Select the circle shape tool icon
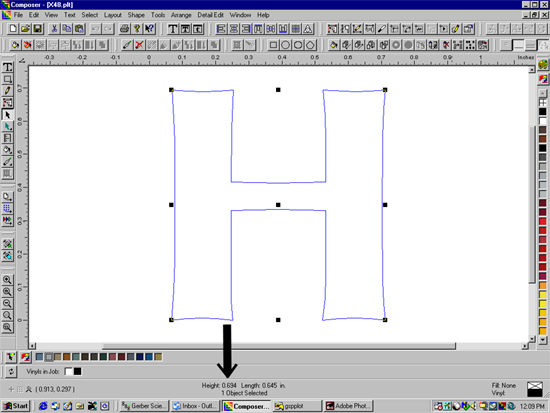 286,45
